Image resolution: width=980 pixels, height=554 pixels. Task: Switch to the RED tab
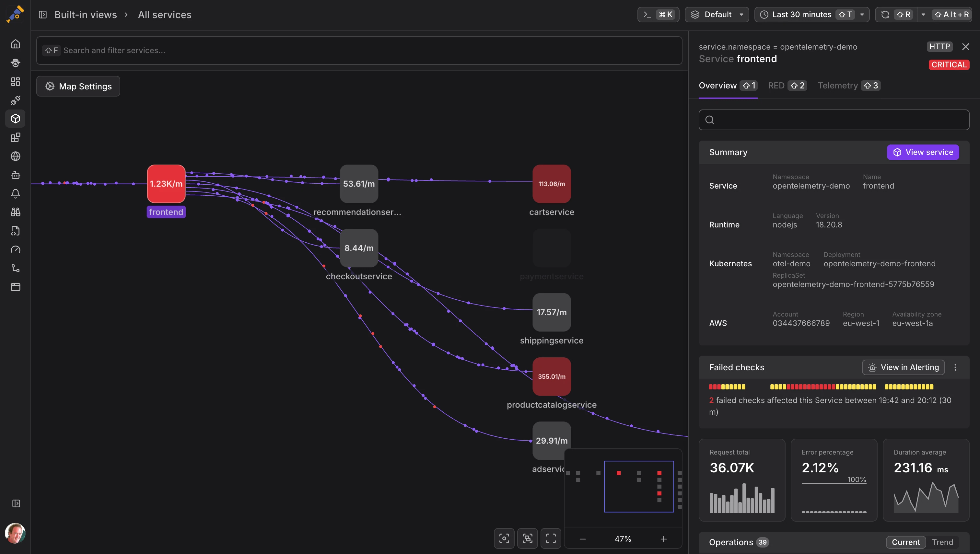pos(787,86)
